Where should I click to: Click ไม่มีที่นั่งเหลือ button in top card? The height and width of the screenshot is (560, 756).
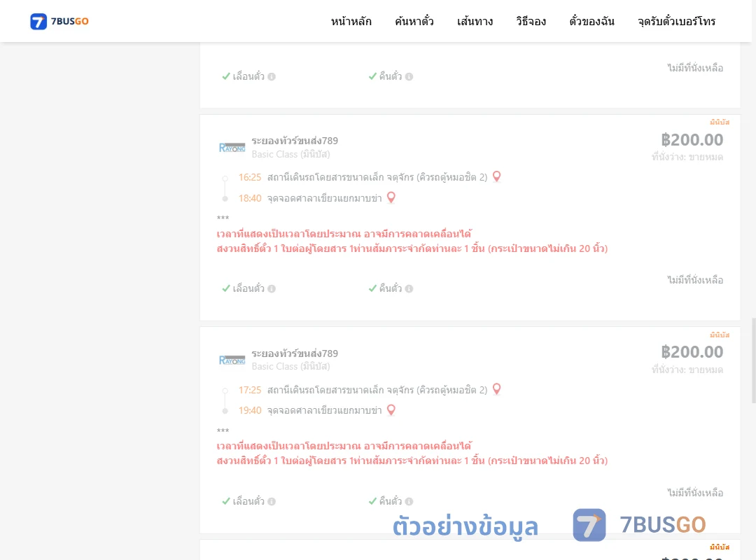pos(695,68)
